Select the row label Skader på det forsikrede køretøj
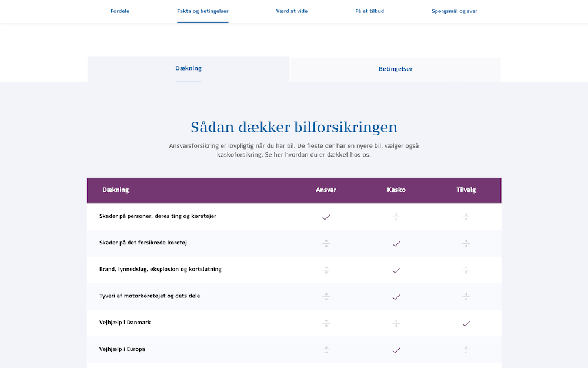Image resolution: width=588 pixels, height=368 pixels. click(x=143, y=243)
